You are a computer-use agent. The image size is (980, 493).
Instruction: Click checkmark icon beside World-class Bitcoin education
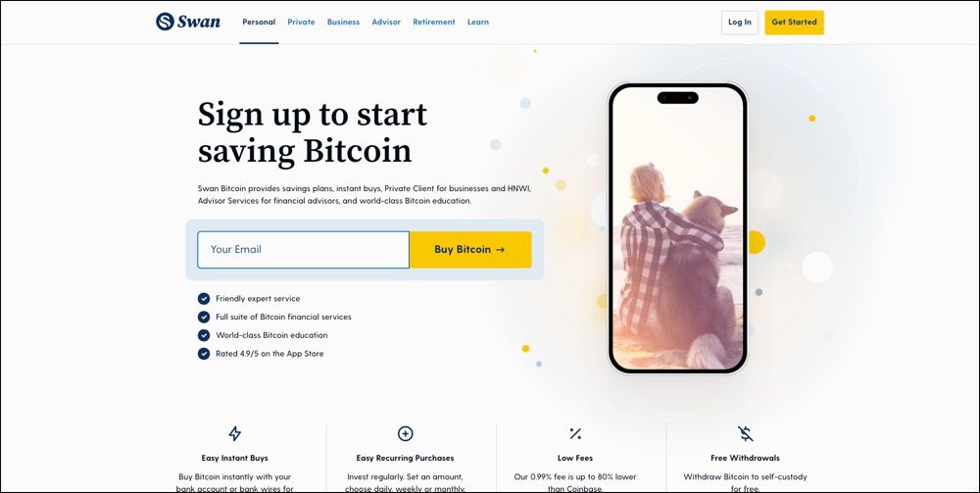pyautogui.click(x=204, y=335)
